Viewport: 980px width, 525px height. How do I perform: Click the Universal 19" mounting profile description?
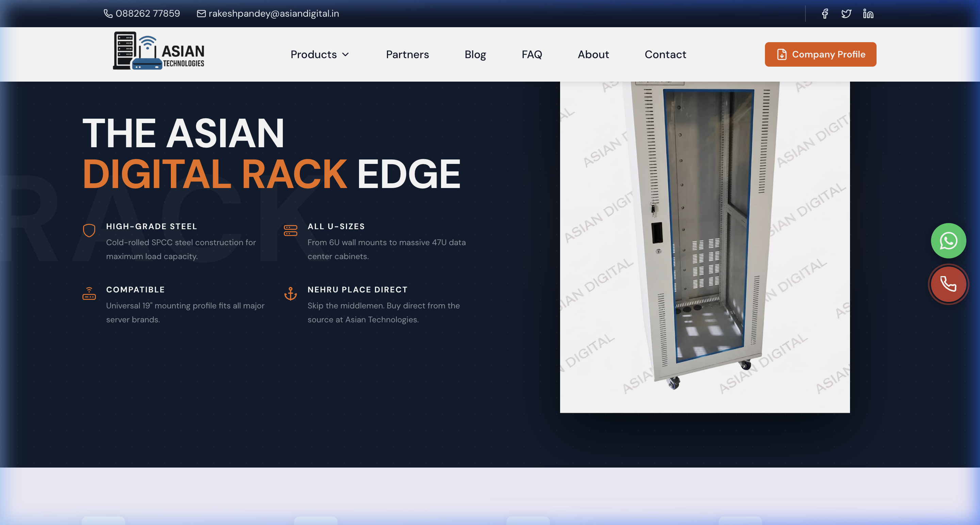pos(185,312)
